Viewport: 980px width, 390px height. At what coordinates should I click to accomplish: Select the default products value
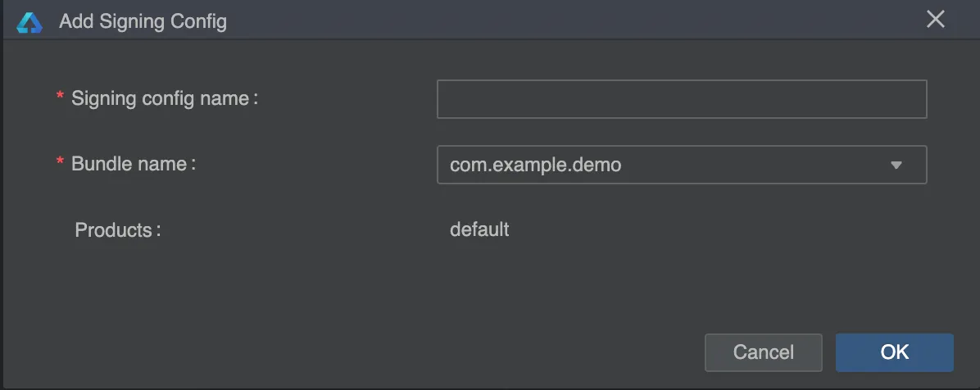point(479,229)
